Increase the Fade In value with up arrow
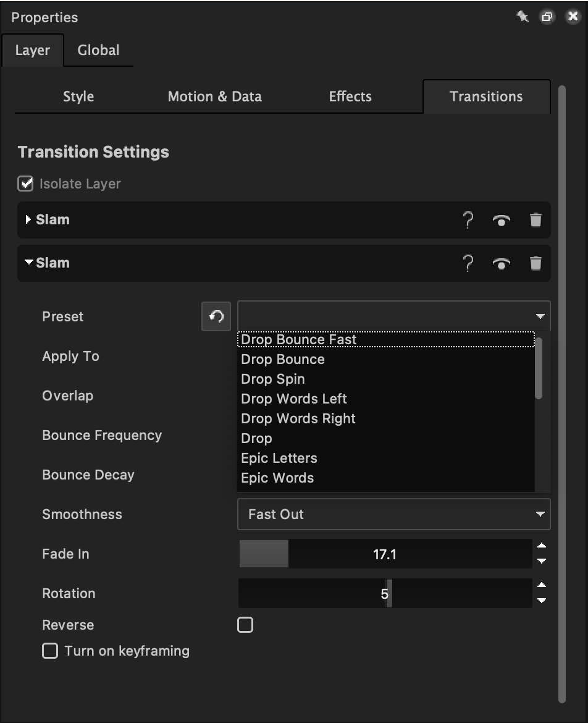Image resolution: width=588 pixels, height=723 pixels. pyautogui.click(x=542, y=546)
